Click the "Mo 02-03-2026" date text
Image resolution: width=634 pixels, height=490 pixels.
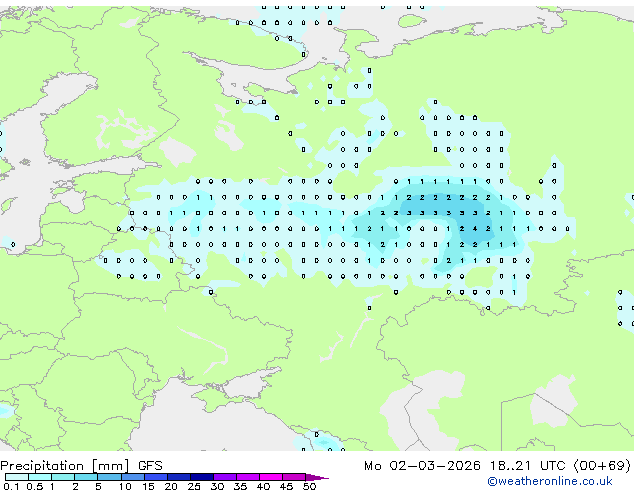tap(422, 466)
